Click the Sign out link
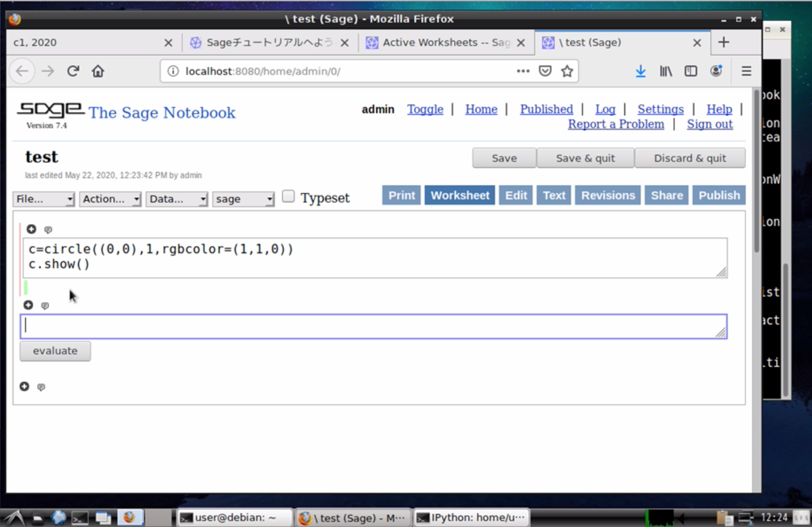Viewport: 812px width, 527px height. 710,124
